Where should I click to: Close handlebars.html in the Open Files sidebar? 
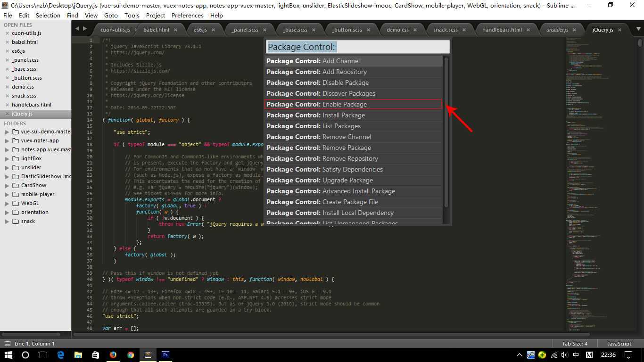click(x=7, y=105)
